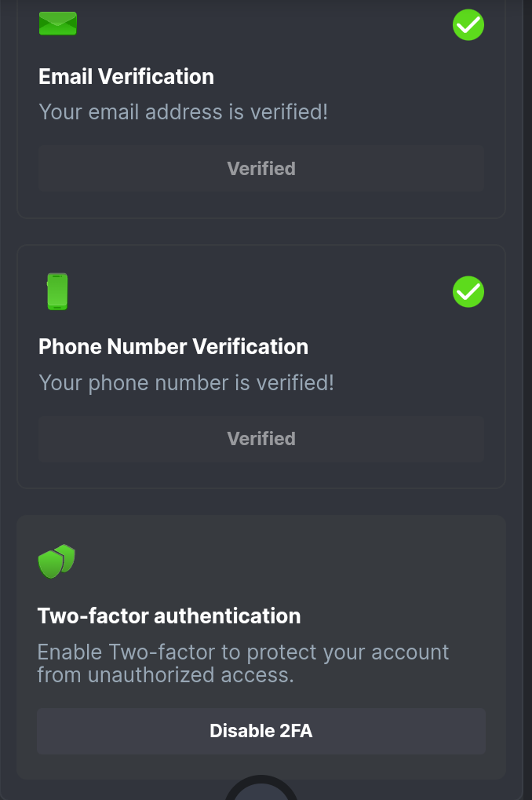This screenshot has width=532, height=800.
Task: Click the green envelope email icon
Action: pos(57,24)
